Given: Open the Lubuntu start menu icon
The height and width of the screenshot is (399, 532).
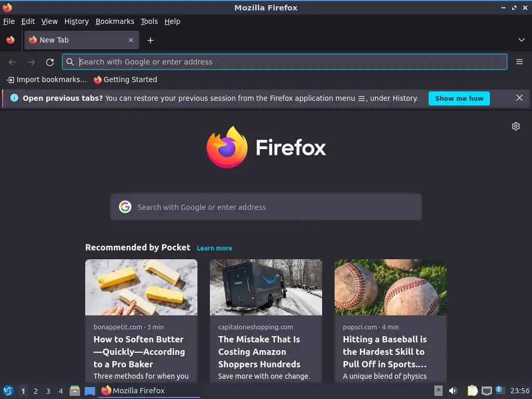Looking at the screenshot, I should [8, 391].
